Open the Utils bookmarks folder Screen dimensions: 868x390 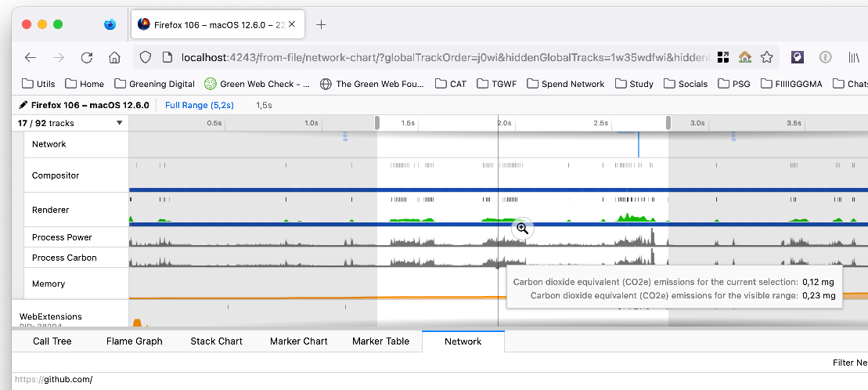(x=38, y=84)
